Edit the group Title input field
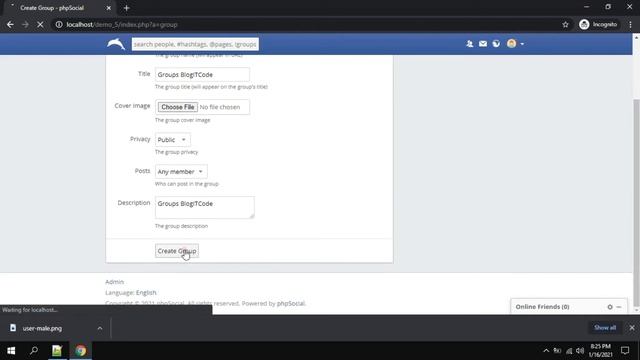 [x=202, y=75]
